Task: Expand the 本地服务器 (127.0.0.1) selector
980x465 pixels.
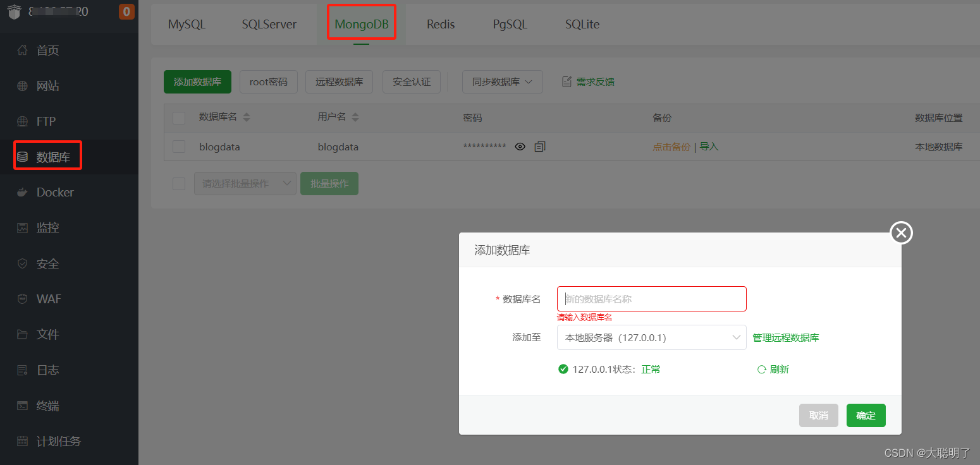Action: pyautogui.click(x=652, y=337)
